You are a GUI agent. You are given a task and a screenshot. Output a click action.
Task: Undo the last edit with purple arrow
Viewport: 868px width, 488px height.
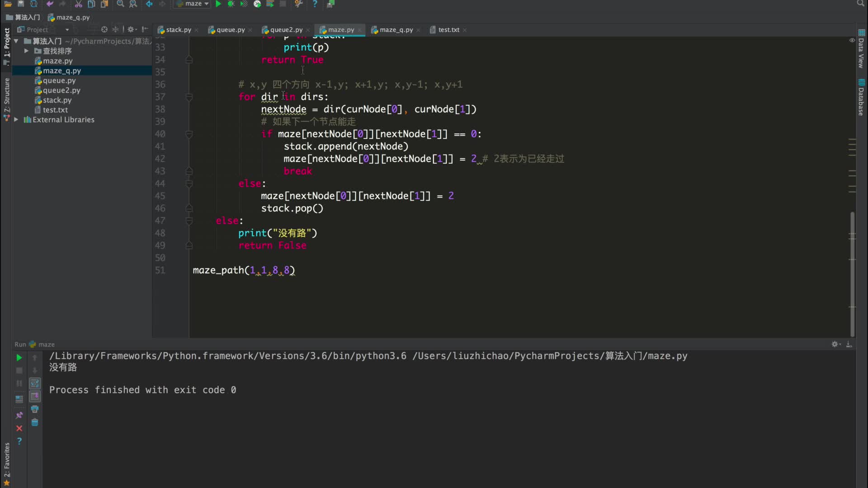[x=49, y=4]
